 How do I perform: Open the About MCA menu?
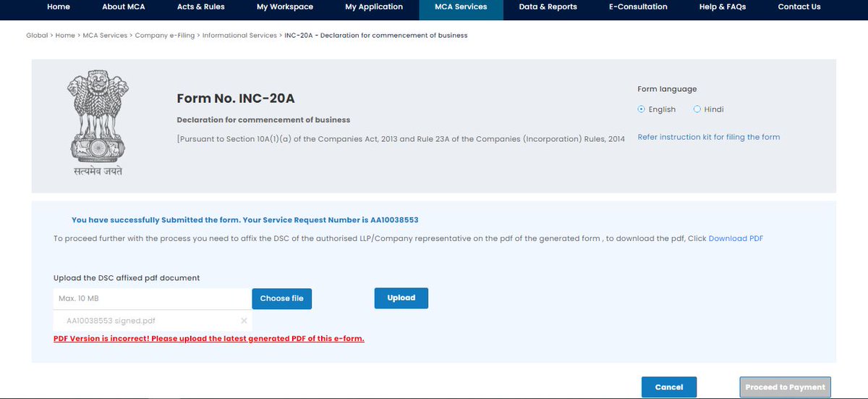tap(123, 7)
